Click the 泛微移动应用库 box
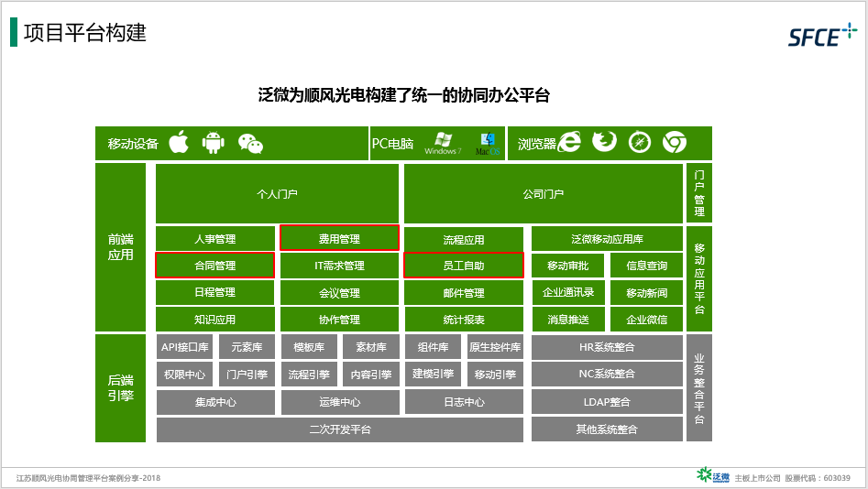868x489 pixels. click(x=608, y=238)
